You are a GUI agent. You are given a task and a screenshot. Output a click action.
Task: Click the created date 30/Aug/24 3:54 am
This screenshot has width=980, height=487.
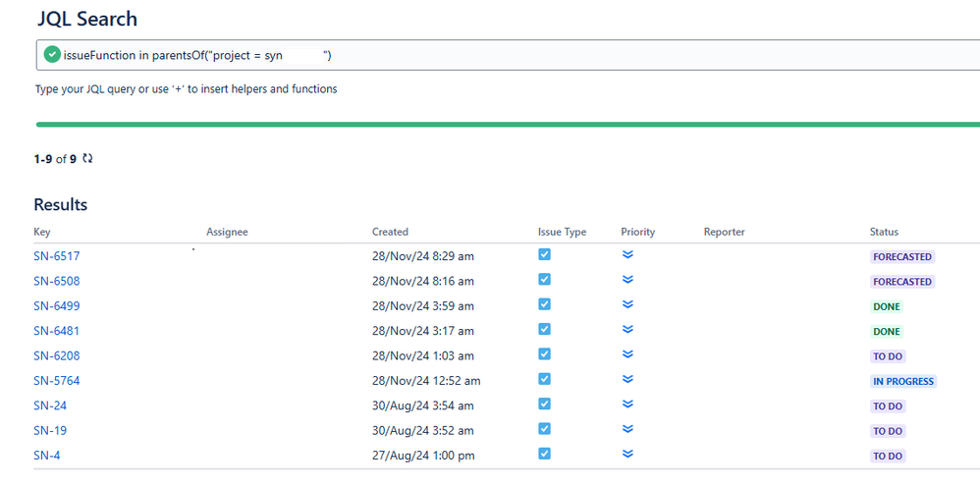423,406
